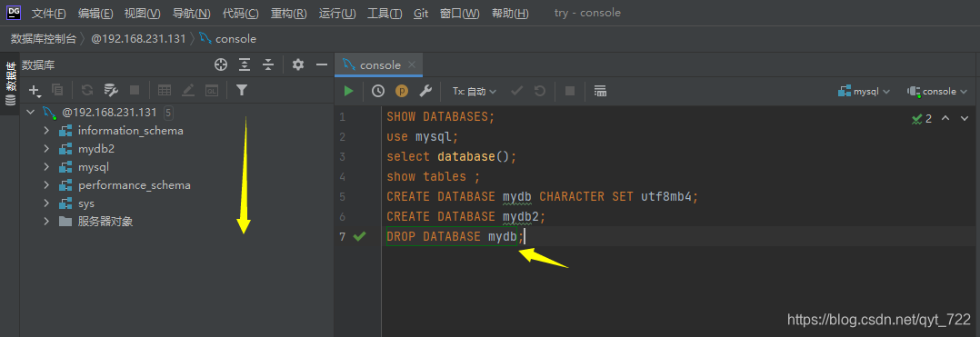This screenshot has height=337, width=980.
Task: Click the Refresh icon in database toolbar
Action: click(87, 91)
